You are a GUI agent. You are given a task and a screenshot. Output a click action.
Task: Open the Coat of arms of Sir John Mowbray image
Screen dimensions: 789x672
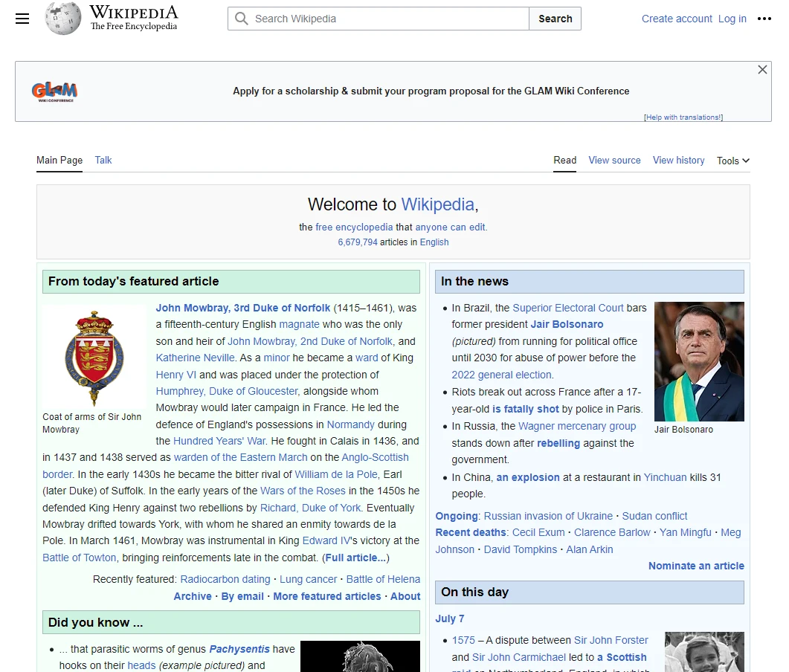coord(94,358)
